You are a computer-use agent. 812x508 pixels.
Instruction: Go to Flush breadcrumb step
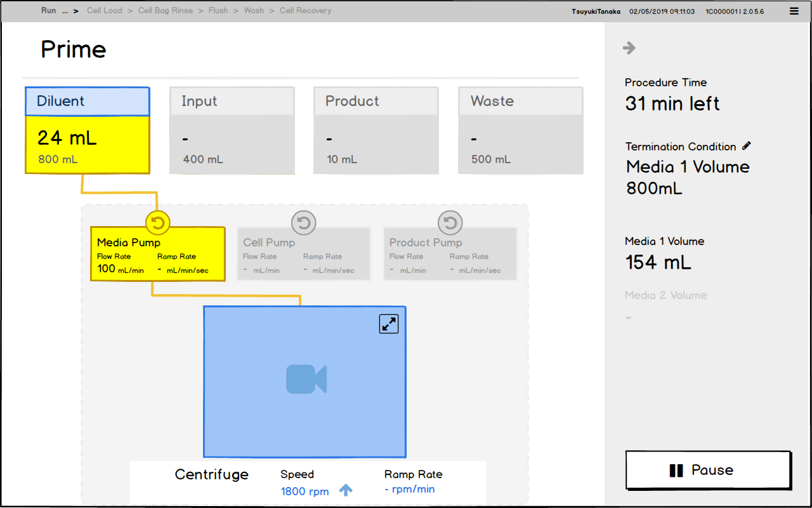click(x=218, y=11)
